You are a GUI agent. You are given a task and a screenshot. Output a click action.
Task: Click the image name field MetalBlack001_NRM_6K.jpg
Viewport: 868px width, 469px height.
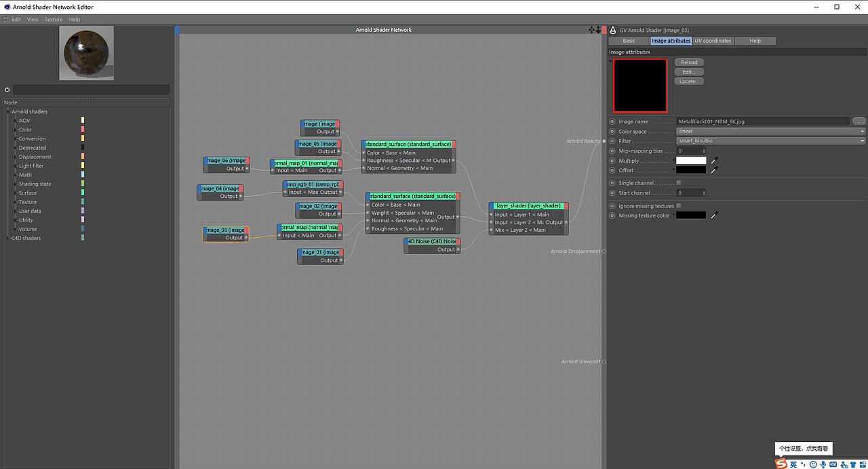763,122
